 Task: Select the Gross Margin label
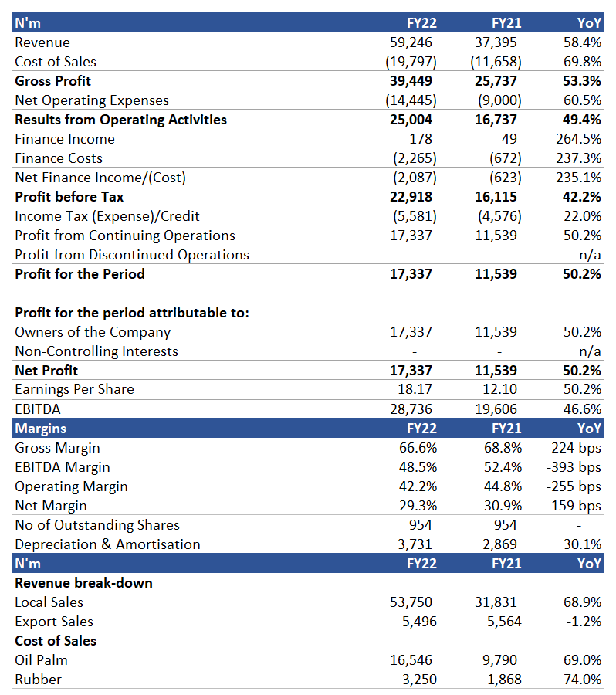[x=58, y=448]
